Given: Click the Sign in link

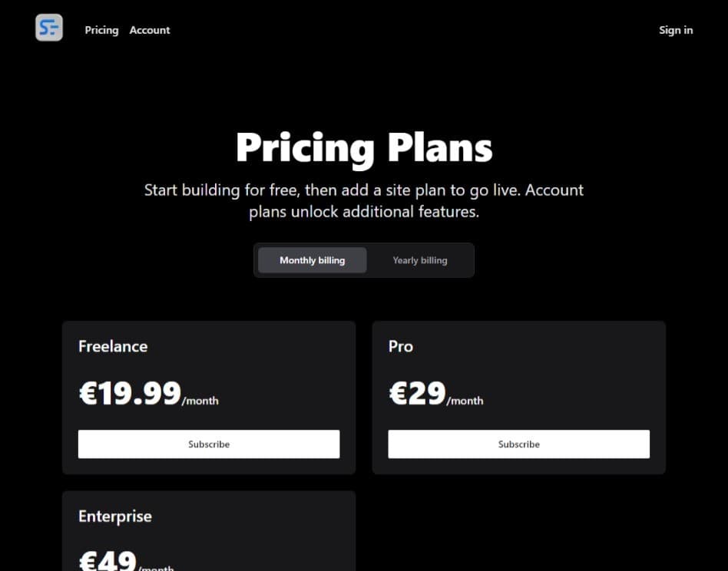Looking at the screenshot, I should pos(675,30).
